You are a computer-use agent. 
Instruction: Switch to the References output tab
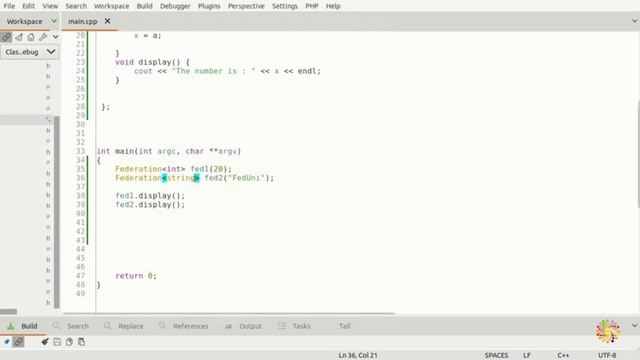(191, 326)
